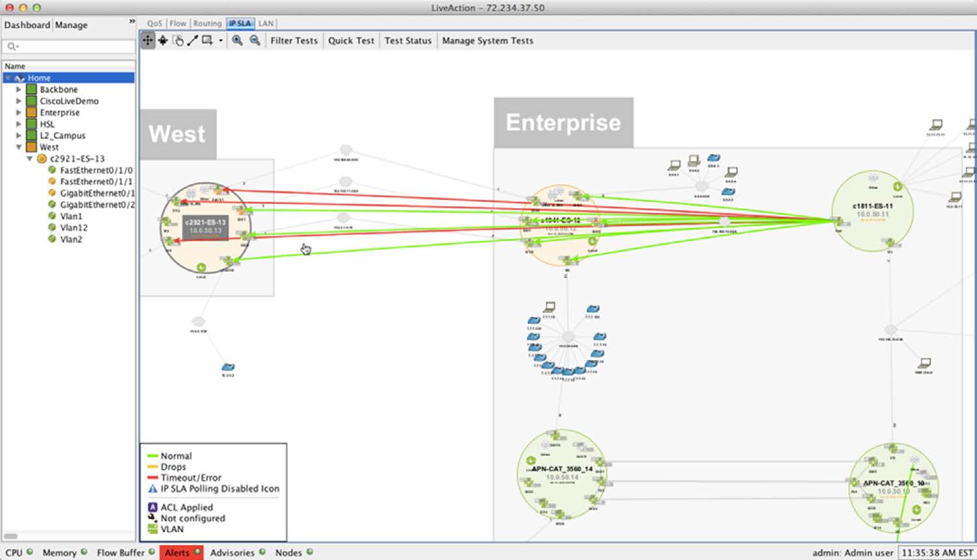The height and width of the screenshot is (560, 977).
Task: Open the rectangle tool dropdown arrow
Action: pyautogui.click(x=221, y=40)
